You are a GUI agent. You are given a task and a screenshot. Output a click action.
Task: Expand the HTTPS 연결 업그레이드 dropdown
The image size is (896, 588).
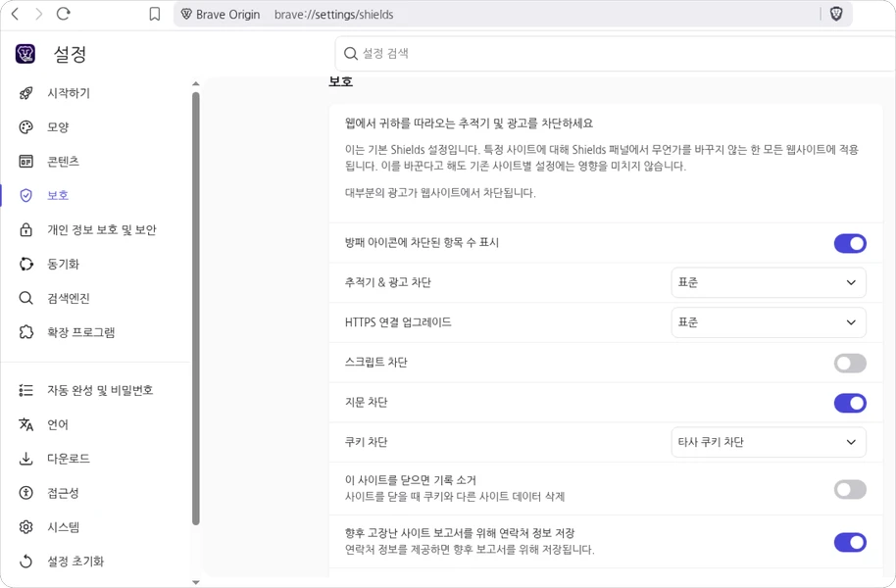pyautogui.click(x=768, y=322)
